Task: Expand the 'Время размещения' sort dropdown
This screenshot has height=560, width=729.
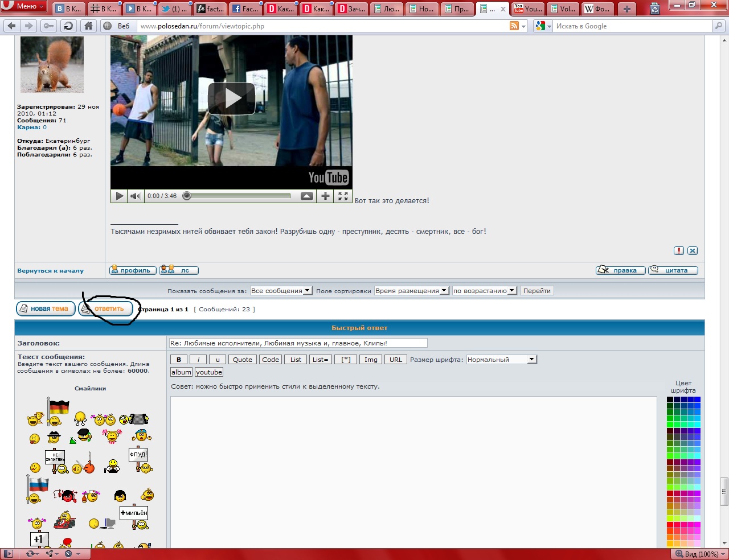Action: coord(411,291)
